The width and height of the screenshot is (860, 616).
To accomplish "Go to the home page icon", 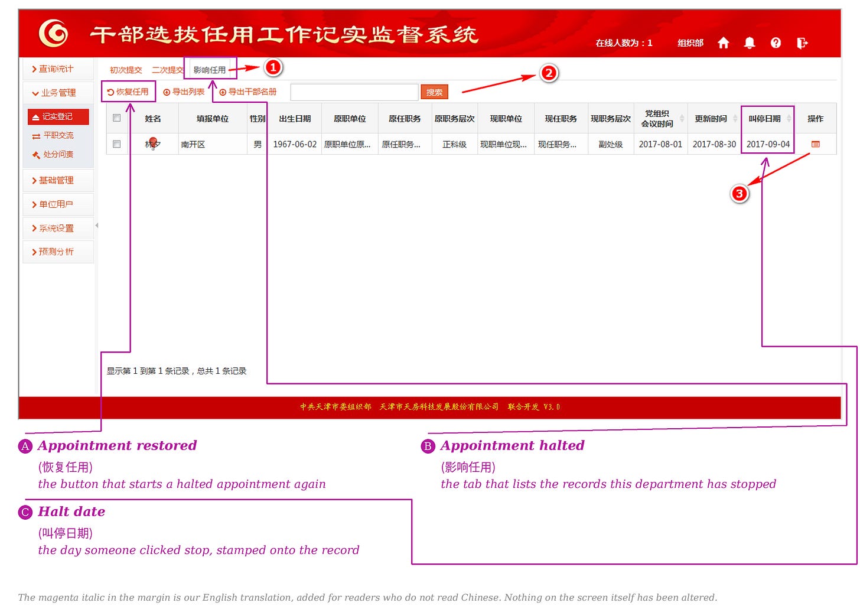I will pyautogui.click(x=723, y=43).
